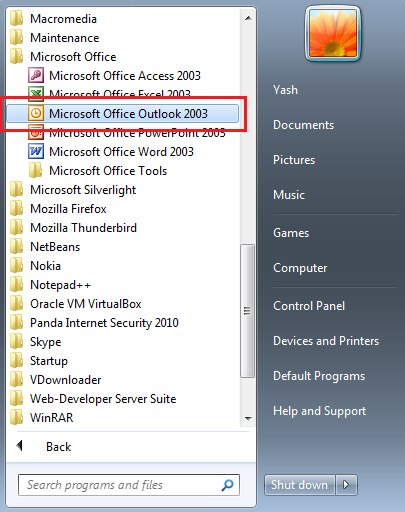Viewport: 405px width, 512px height.
Task: Launch Microsoft Office Outlook 2003
Action: [x=123, y=114]
